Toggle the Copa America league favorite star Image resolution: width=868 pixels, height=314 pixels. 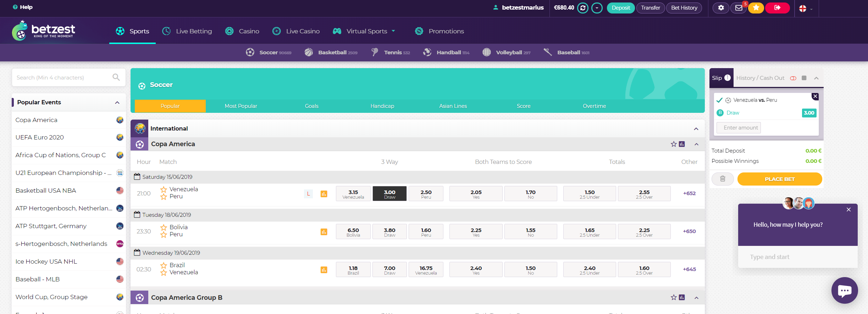point(673,144)
